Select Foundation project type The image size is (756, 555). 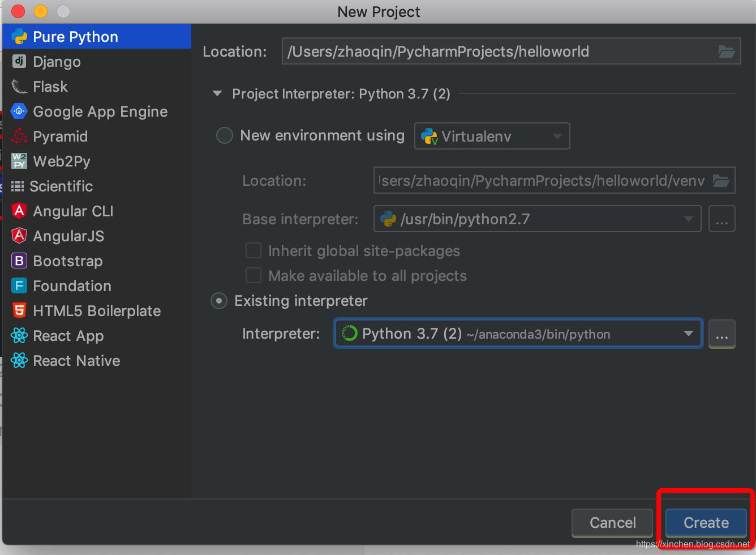click(x=97, y=285)
